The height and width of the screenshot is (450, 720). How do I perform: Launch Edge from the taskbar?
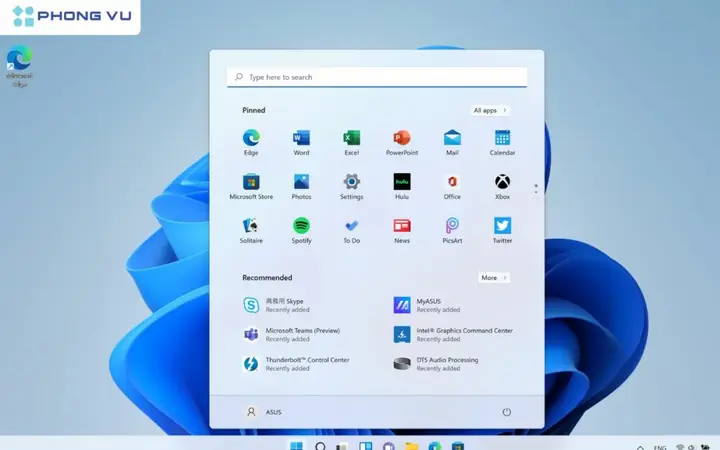[434, 445]
